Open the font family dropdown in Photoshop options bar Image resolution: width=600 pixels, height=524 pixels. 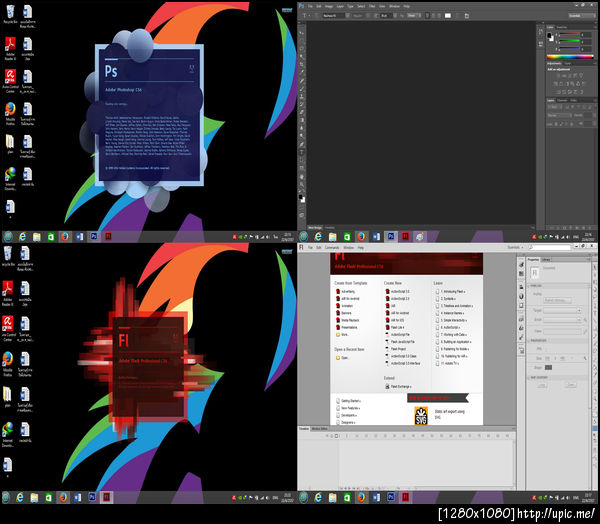click(336, 16)
